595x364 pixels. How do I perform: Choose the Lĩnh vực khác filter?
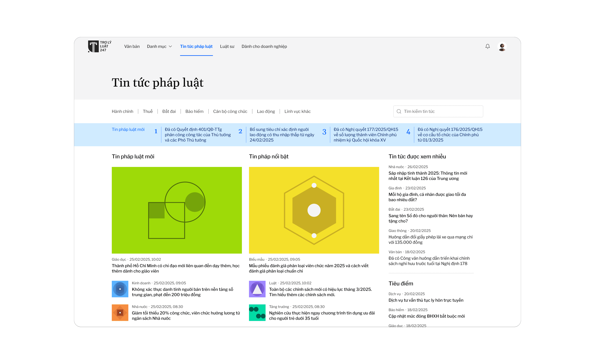(297, 111)
